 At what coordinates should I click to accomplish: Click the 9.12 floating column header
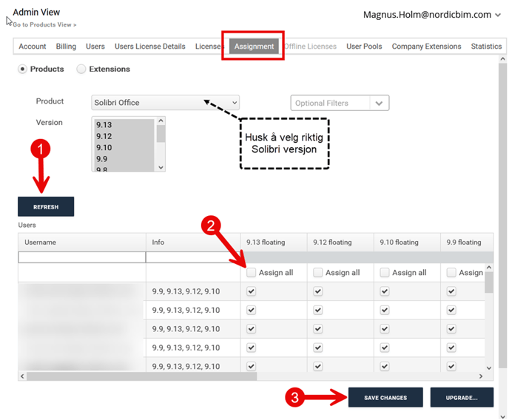(340, 243)
